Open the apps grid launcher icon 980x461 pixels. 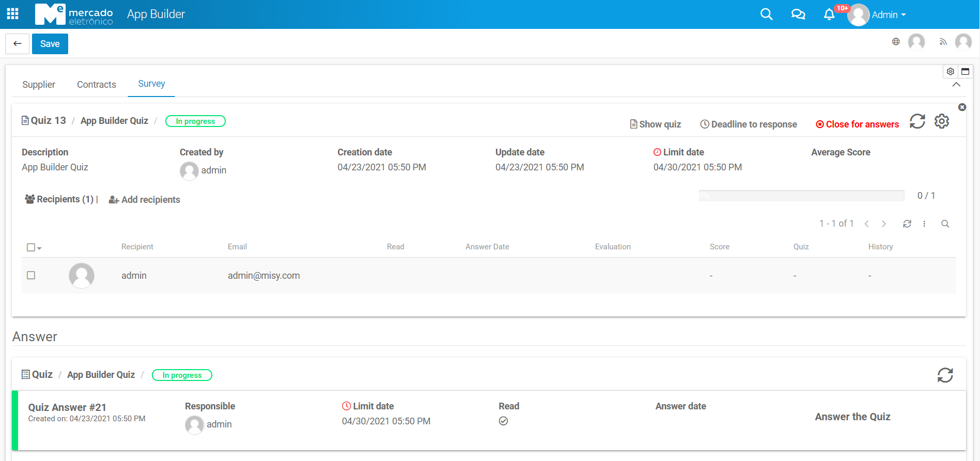click(13, 14)
